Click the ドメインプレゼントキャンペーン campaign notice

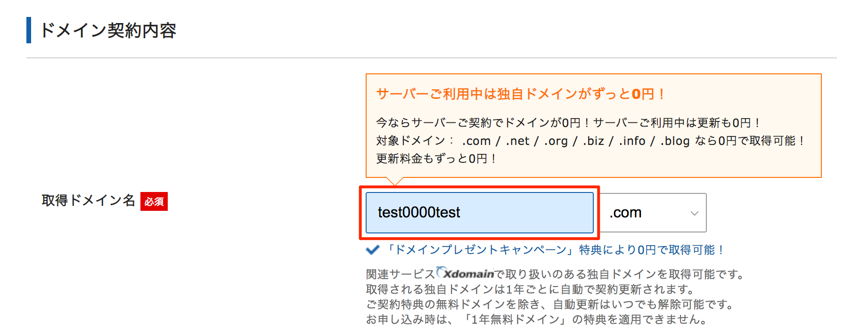pos(555,250)
